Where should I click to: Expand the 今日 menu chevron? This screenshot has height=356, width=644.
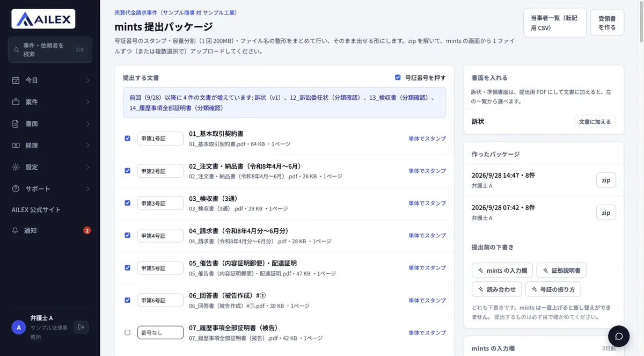click(87, 80)
